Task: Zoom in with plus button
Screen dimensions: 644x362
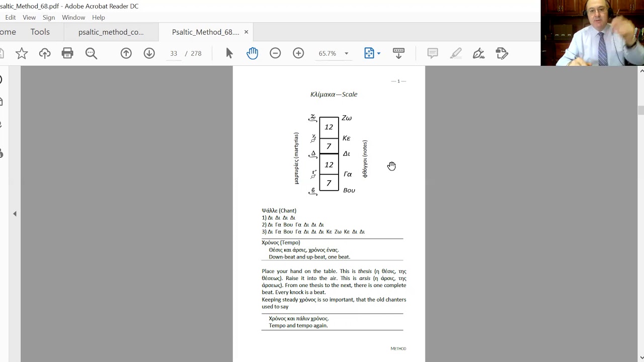Action: tap(298, 53)
